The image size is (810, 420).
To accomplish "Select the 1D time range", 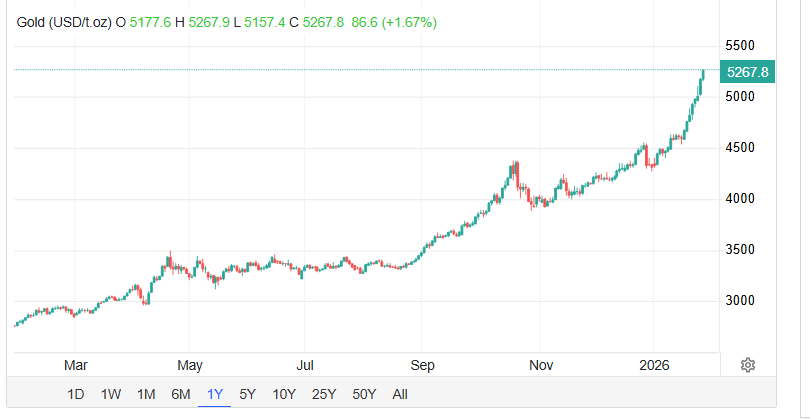I will pyautogui.click(x=75, y=394).
